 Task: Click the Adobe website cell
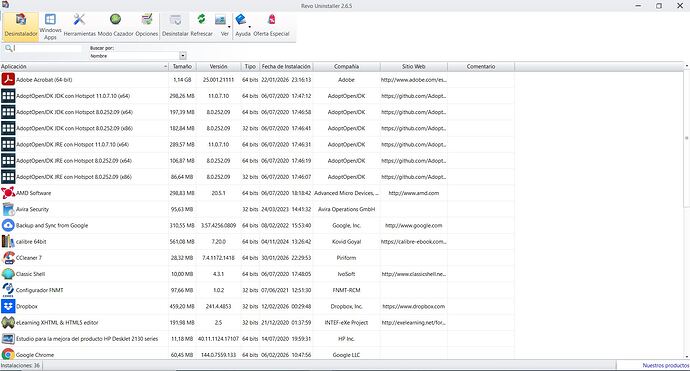pos(414,80)
